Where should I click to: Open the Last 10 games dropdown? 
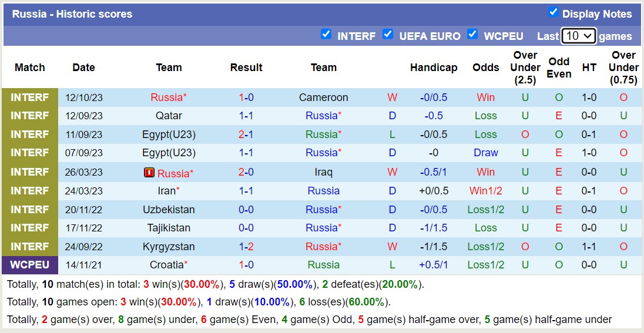pos(579,36)
